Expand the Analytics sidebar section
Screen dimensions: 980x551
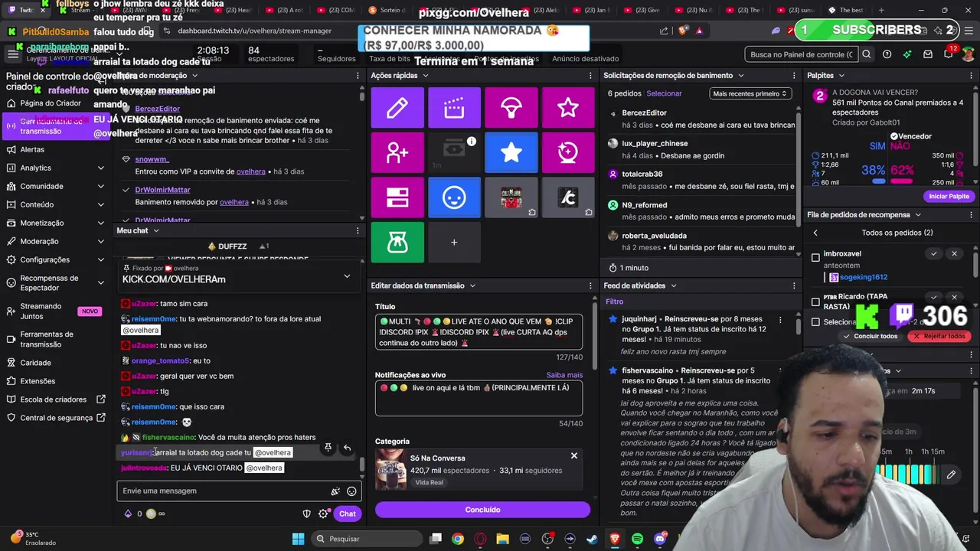101,168
